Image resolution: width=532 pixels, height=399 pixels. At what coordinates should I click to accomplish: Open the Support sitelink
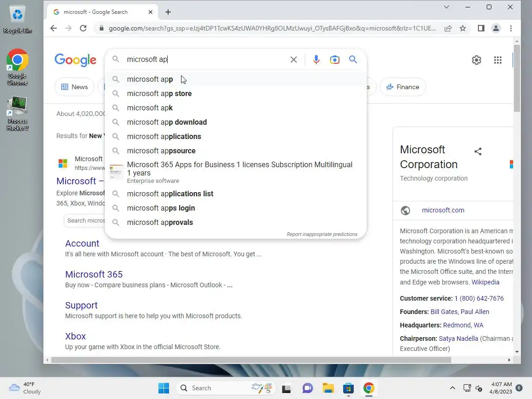pos(81,305)
